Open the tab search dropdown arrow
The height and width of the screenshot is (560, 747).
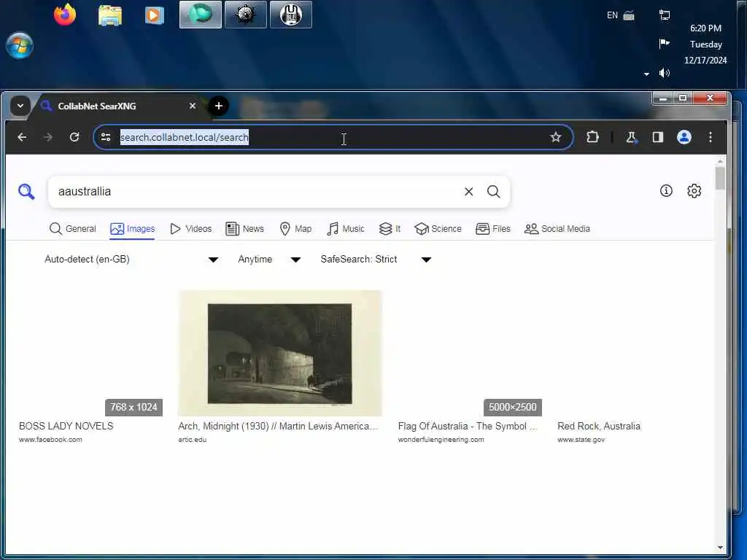[x=20, y=106]
